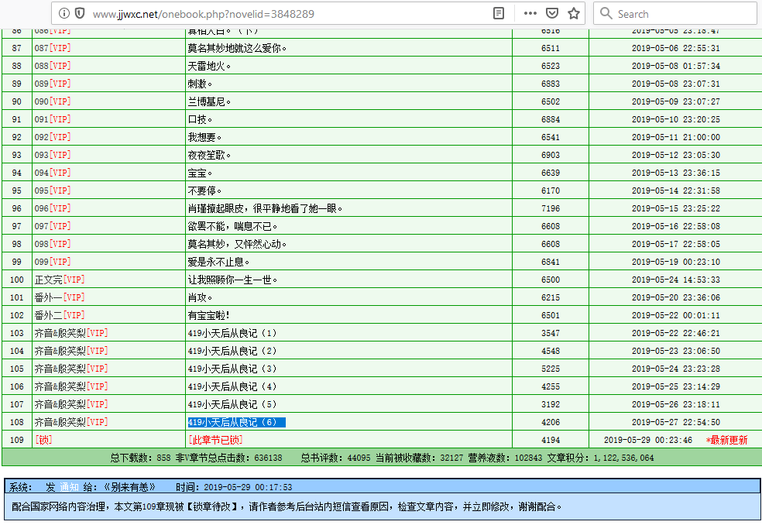Open site information icon in address bar
This screenshot has width=762, height=532.
63,13
